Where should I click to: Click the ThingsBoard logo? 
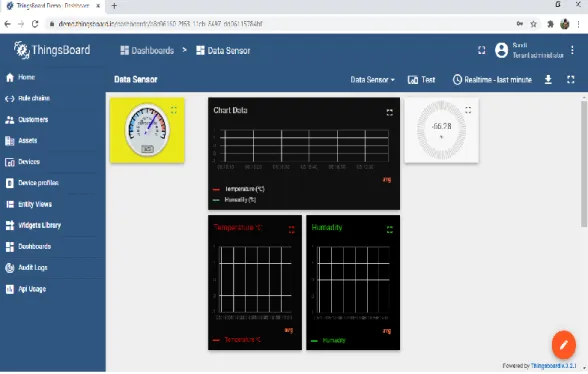52,50
